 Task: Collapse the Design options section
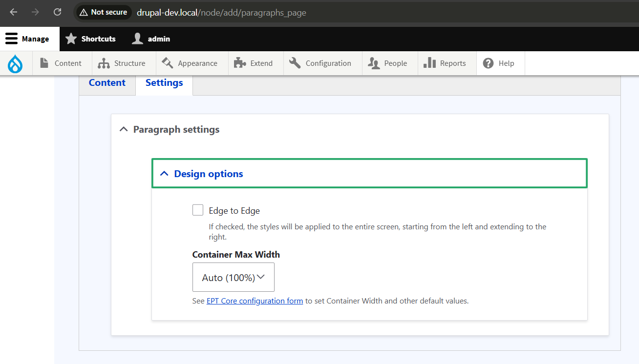tap(369, 174)
